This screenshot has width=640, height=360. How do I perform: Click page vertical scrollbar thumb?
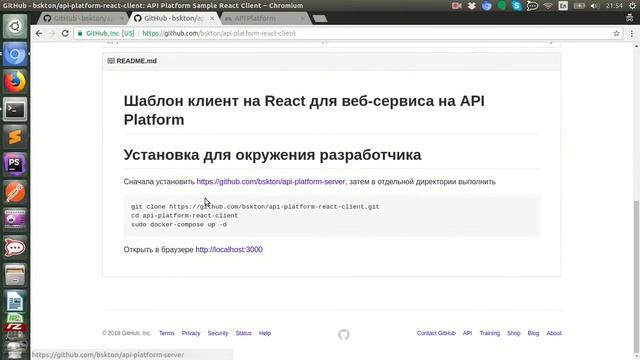pos(636,275)
